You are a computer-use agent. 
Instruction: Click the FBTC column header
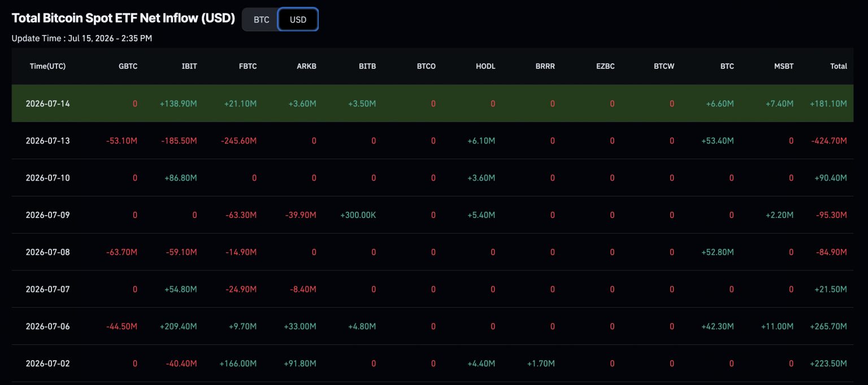(x=248, y=66)
